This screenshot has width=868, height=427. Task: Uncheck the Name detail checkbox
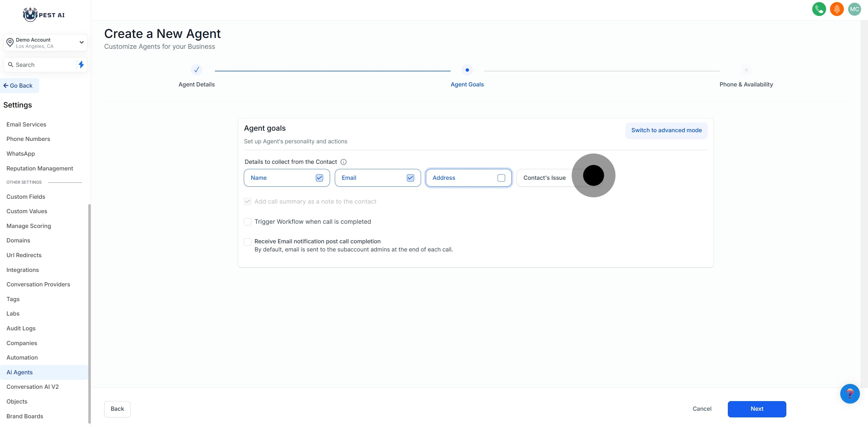pyautogui.click(x=319, y=178)
